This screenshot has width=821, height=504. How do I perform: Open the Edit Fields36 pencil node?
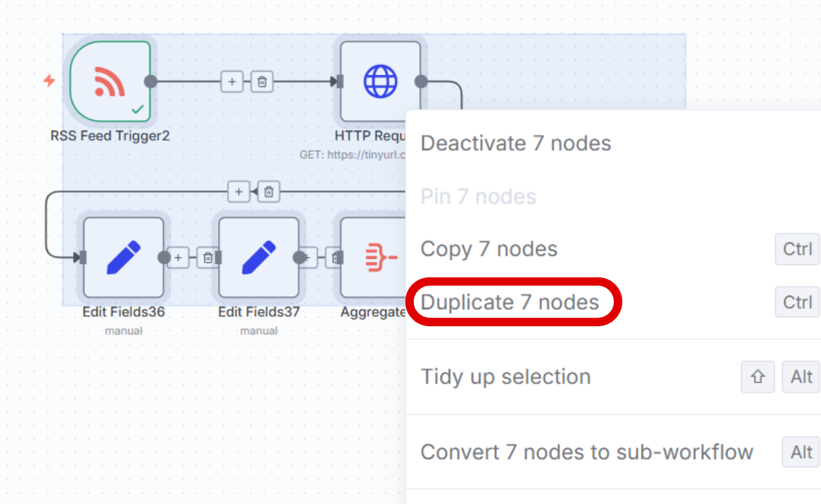pos(123,258)
